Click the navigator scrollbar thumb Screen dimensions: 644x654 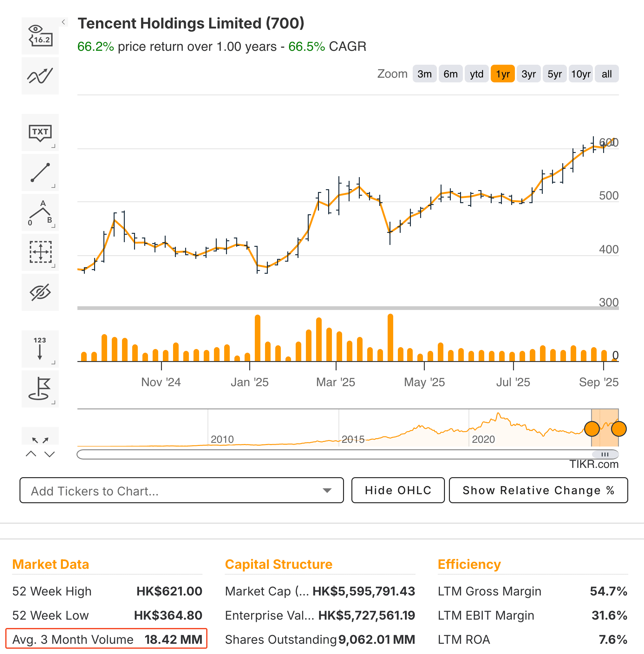click(605, 454)
